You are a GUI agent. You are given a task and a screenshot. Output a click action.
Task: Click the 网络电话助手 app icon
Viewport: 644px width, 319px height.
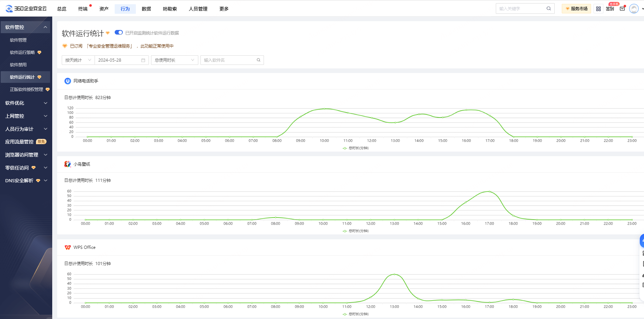(67, 81)
